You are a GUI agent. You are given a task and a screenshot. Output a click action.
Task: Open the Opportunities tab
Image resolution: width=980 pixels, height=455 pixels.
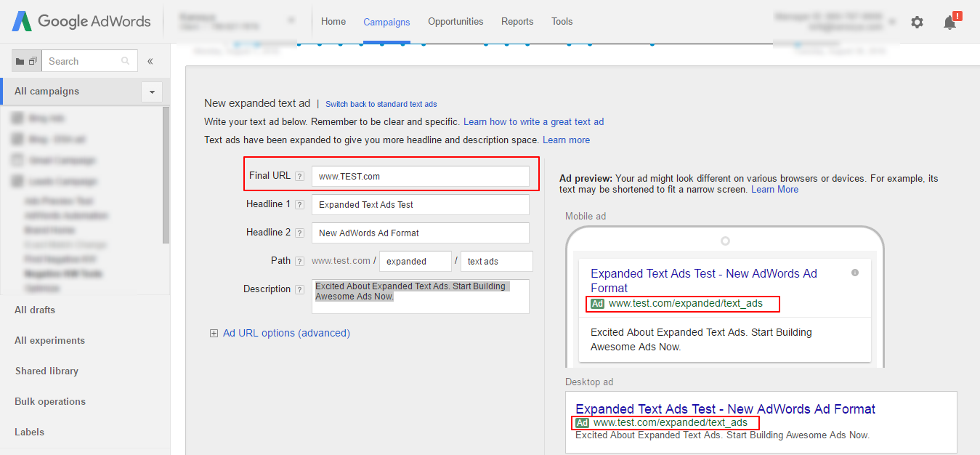click(x=455, y=21)
